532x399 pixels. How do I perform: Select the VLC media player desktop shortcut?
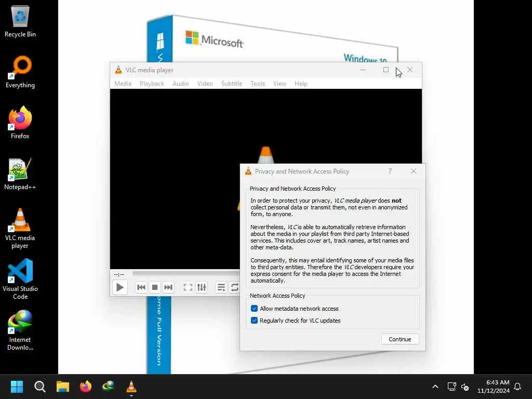20,229
